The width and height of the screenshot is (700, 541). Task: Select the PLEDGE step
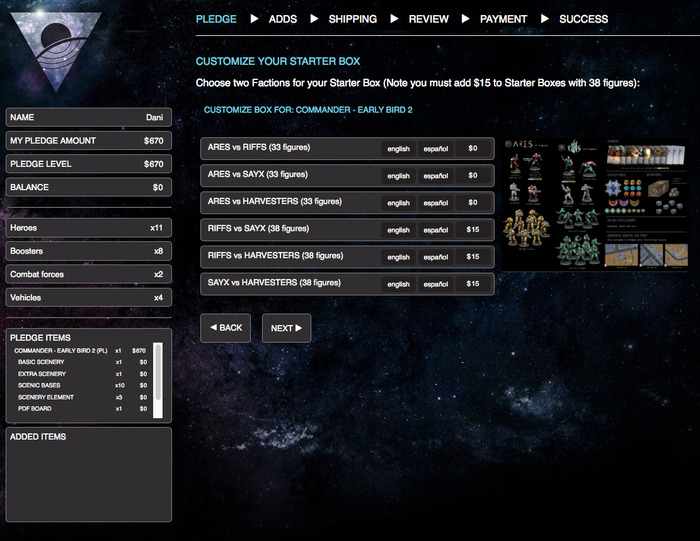pyautogui.click(x=216, y=19)
